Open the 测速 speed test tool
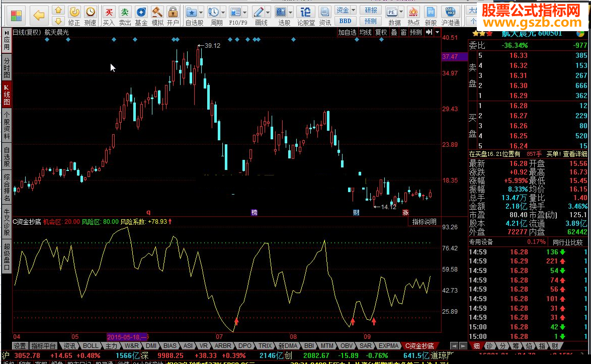Viewport: 591px width, 364px height. tap(90, 16)
